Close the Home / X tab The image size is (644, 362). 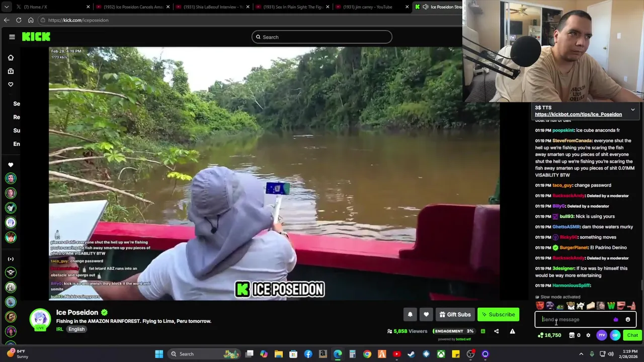click(88, 7)
